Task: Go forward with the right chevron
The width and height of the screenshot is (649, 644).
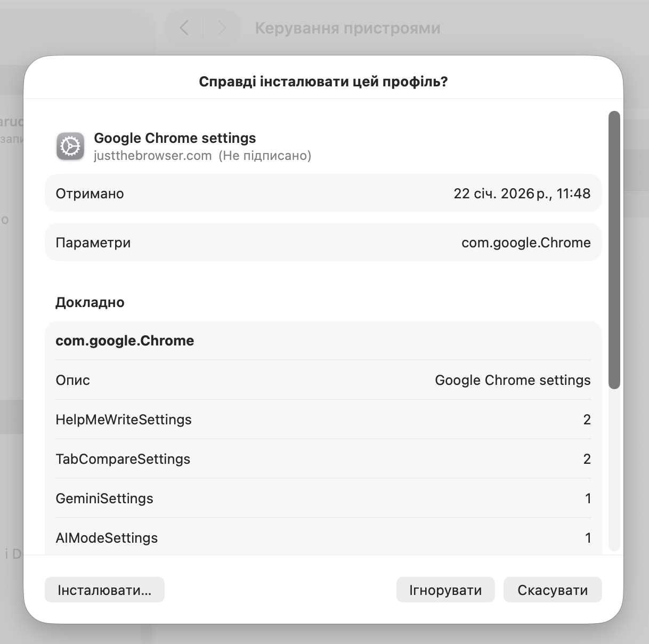Action: [x=222, y=28]
